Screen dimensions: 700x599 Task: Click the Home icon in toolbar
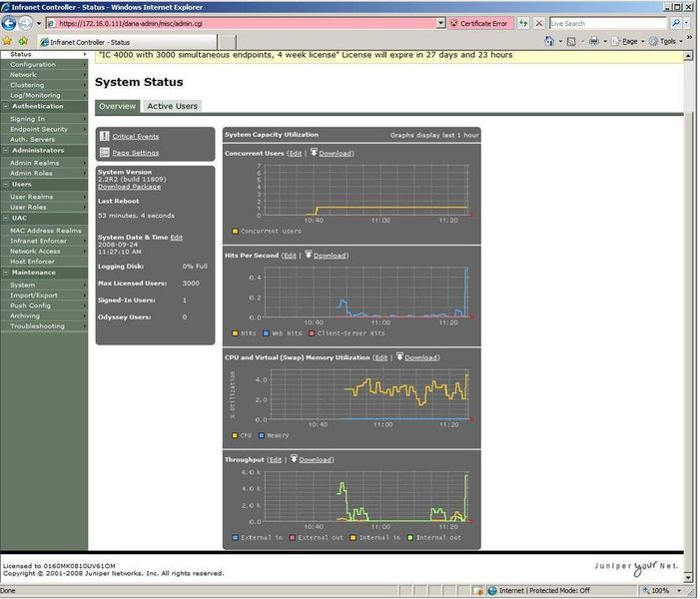549,41
